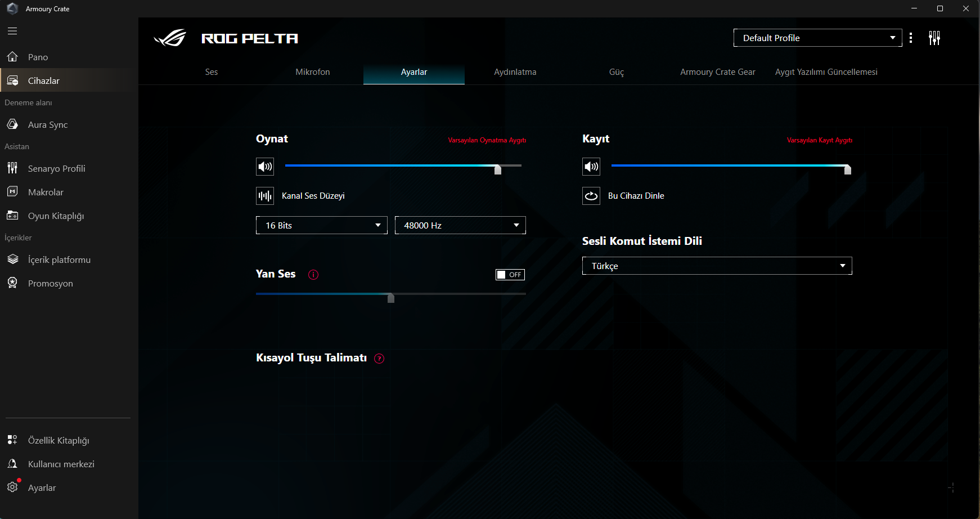Screen dimensions: 980x519
Task: Click the Yan Ses level slider handle
Action: point(391,298)
